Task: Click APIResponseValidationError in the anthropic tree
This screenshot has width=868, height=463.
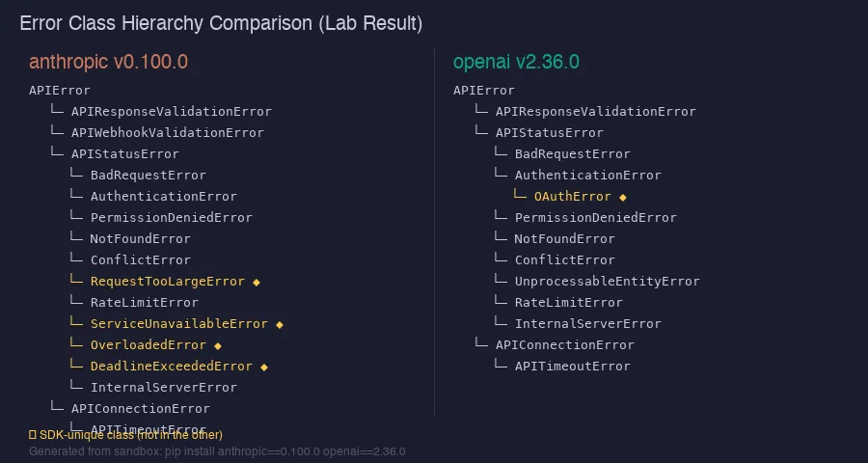Action: (x=172, y=111)
